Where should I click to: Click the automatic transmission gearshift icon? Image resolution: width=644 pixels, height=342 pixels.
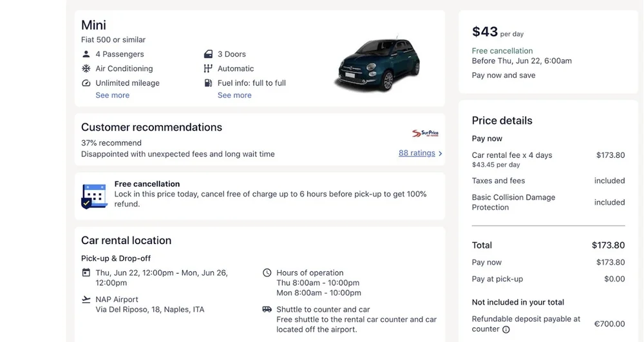pos(208,68)
